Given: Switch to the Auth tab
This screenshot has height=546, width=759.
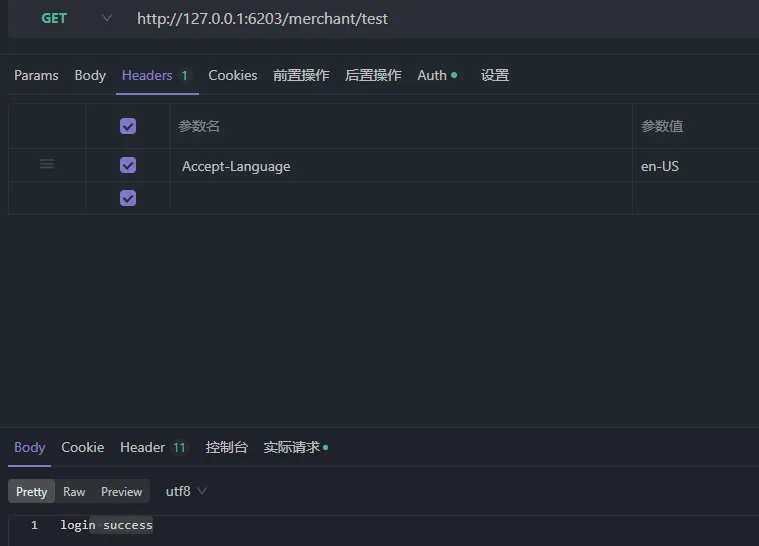Looking at the screenshot, I should (x=437, y=76).
